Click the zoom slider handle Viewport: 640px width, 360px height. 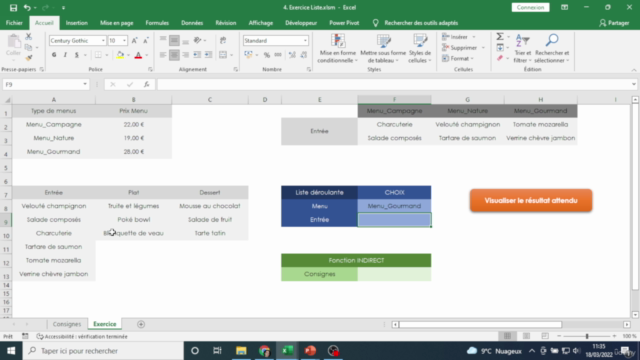(x=587, y=336)
